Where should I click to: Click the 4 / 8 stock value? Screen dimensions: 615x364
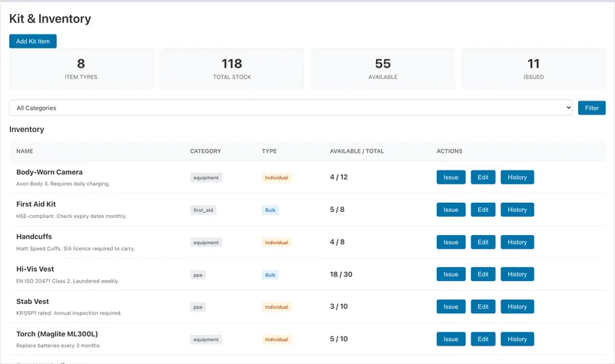tap(337, 242)
